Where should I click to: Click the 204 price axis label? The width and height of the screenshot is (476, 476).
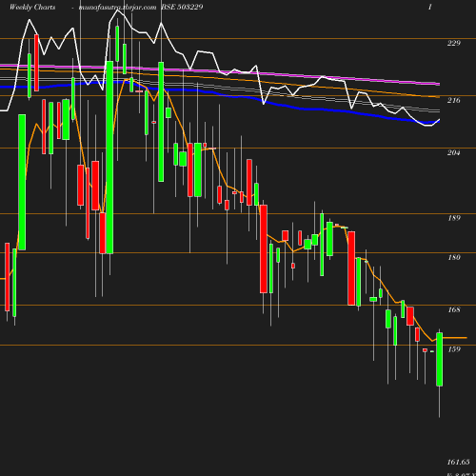point(453,152)
